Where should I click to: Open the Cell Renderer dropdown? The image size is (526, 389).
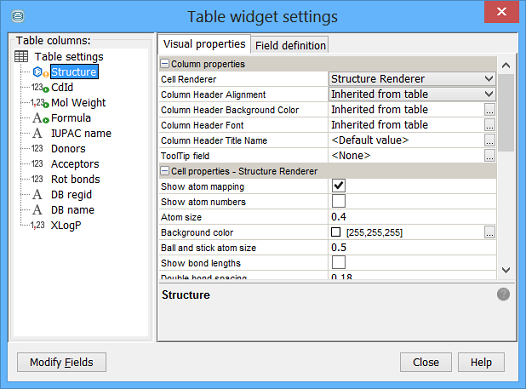[x=412, y=79]
